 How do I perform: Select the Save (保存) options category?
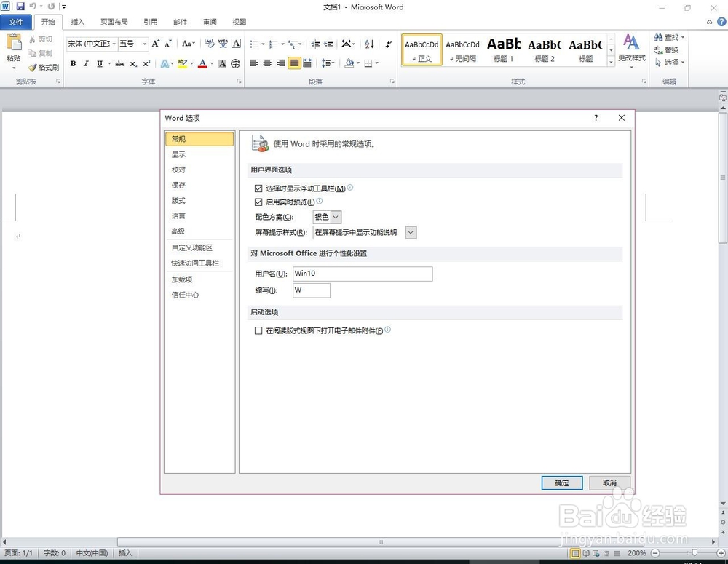point(199,185)
